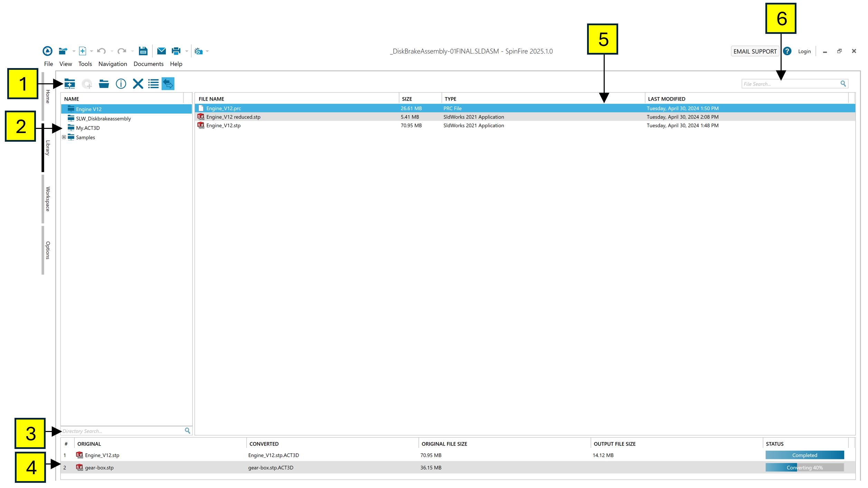Open the print options dropdown arrow
Screen dimensions: 868x488
187,51
